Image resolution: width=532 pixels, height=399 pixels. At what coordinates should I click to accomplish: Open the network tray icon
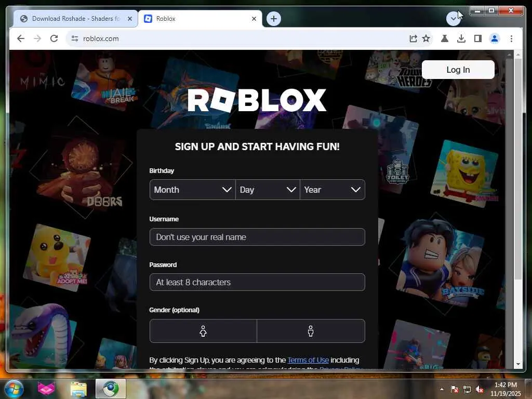point(467,389)
